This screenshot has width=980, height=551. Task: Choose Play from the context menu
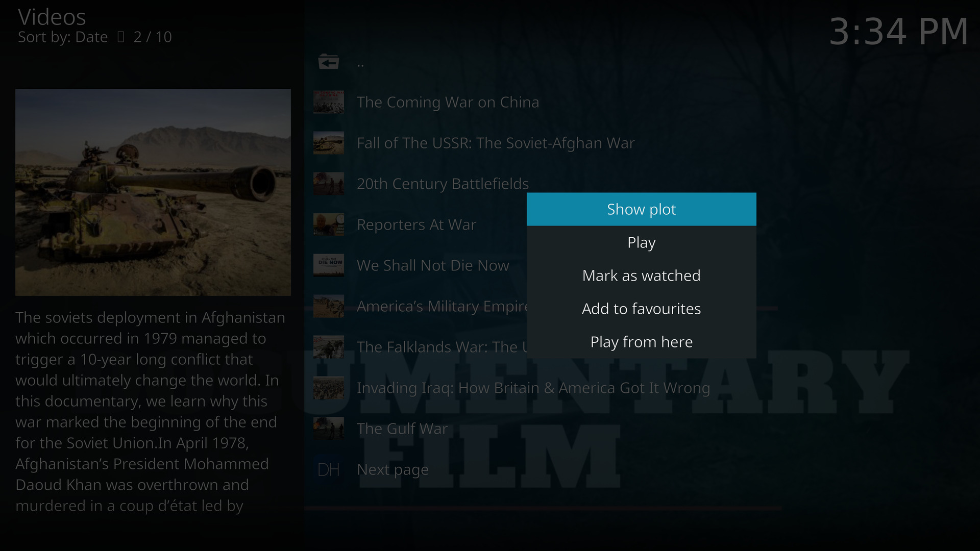point(642,242)
